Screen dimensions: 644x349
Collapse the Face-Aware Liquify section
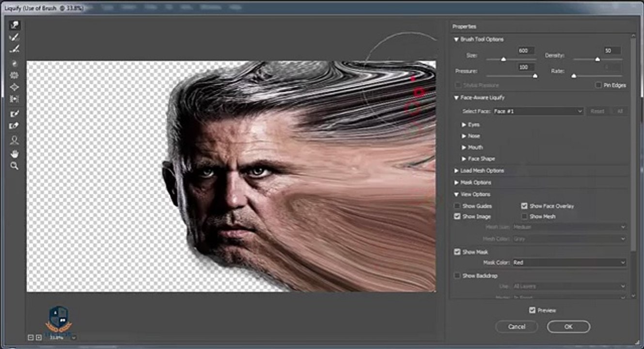tap(456, 97)
